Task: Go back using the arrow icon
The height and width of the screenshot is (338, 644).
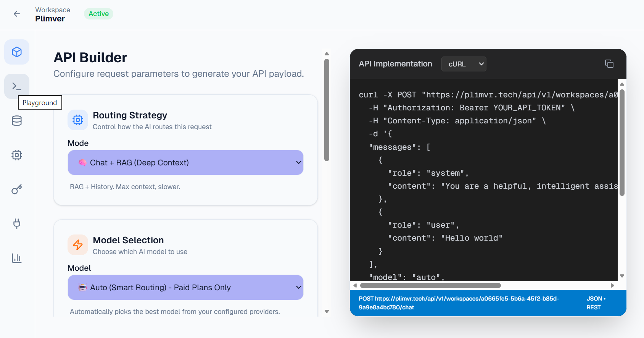Action: point(17,14)
